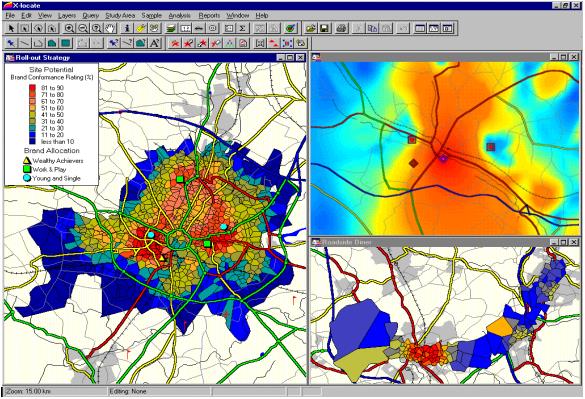Select the arrow pointer tool

(x=11, y=28)
